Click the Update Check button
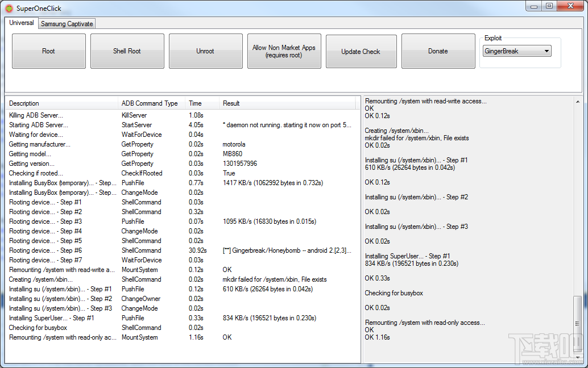The width and height of the screenshot is (588, 368). (x=361, y=52)
